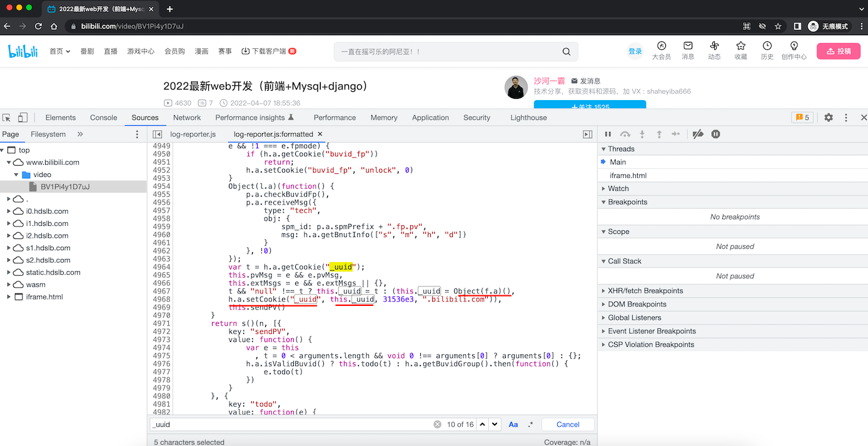This screenshot has width=868, height=446.
Task: Toggle match case Aa option
Action: coord(513,424)
